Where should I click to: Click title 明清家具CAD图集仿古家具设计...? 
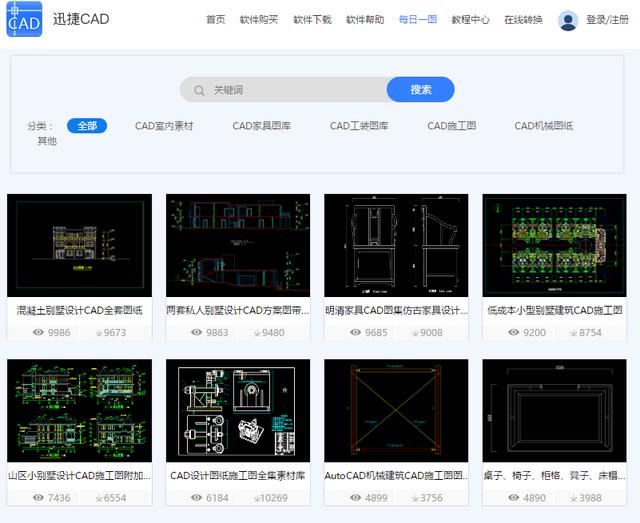tap(396, 310)
